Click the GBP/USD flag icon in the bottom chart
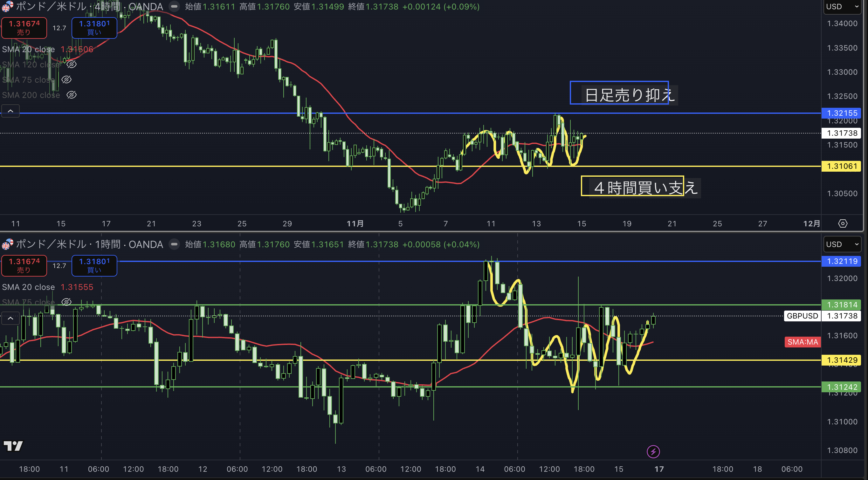868x480 pixels. click(7, 244)
